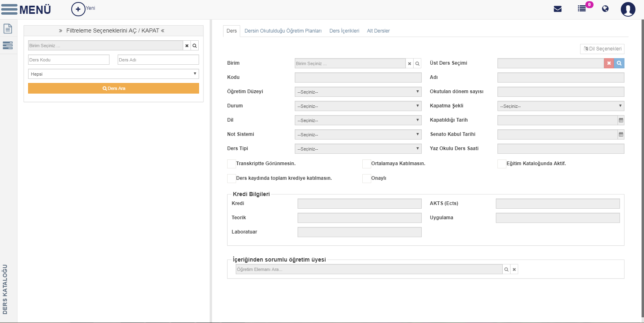Screen dimensions: 644x323
Task: Open the Öğretim Düzeyi dropdown
Action: point(358,92)
